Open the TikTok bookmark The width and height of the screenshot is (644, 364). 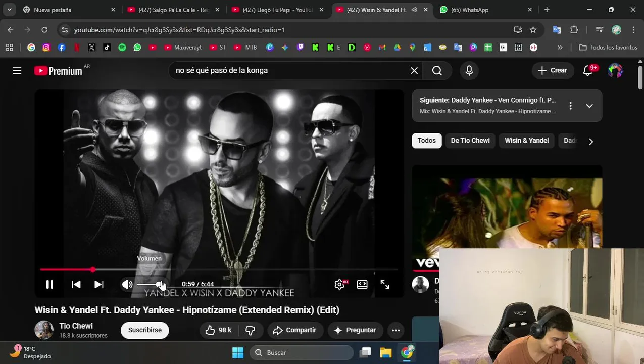click(x=107, y=48)
